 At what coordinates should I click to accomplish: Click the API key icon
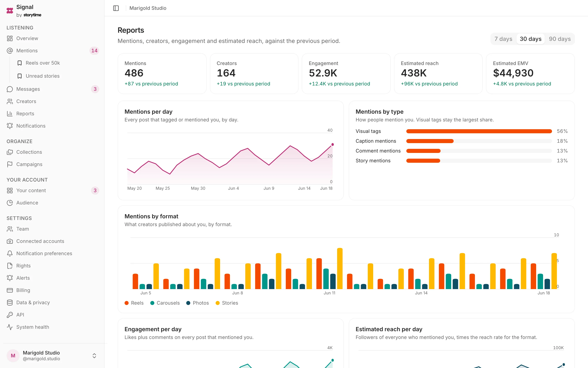(x=10, y=315)
